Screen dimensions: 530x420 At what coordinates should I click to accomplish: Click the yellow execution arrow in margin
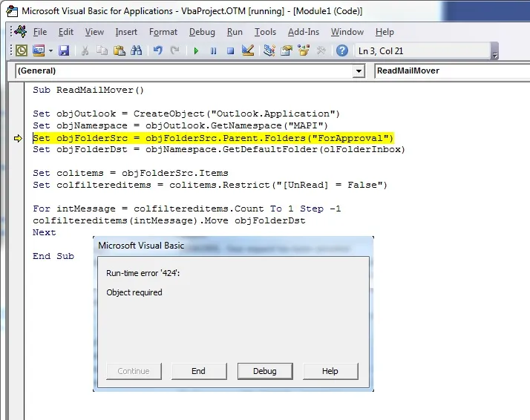pos(18,138)
